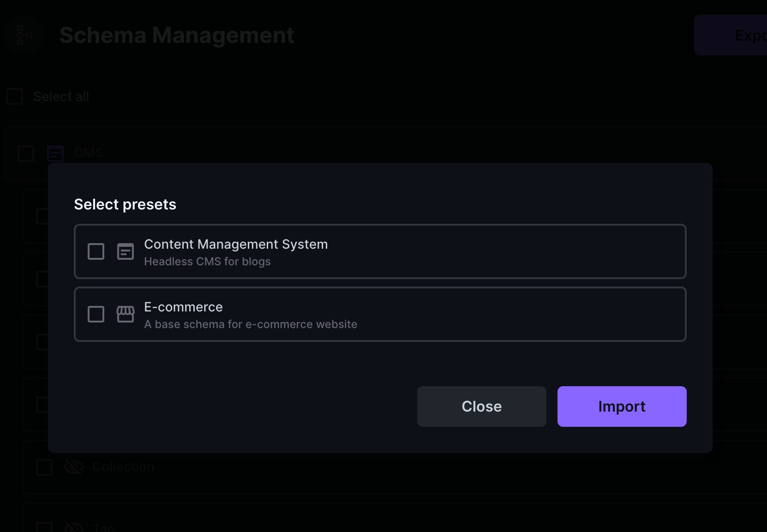The image size is (767, 532).
Task: Click the Content Management System document icon
Action: 126,251
